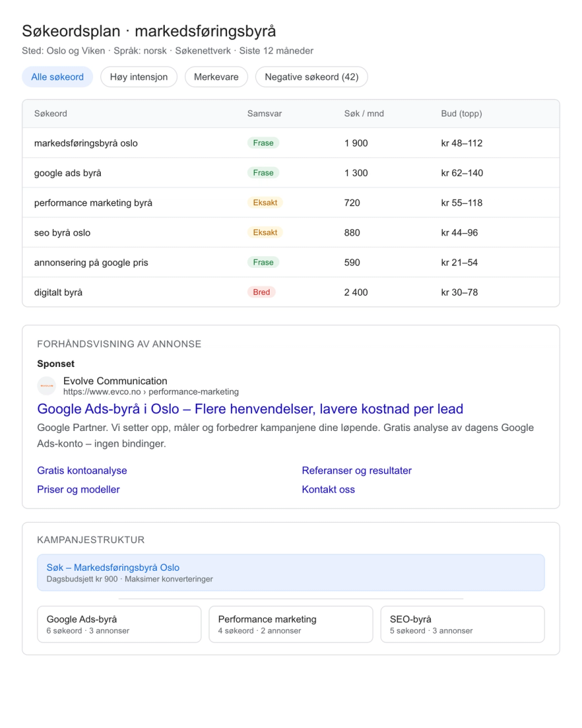Click bid range kr 48–112
This screenshot has width=582, height=728.
(x=462, y=143)
